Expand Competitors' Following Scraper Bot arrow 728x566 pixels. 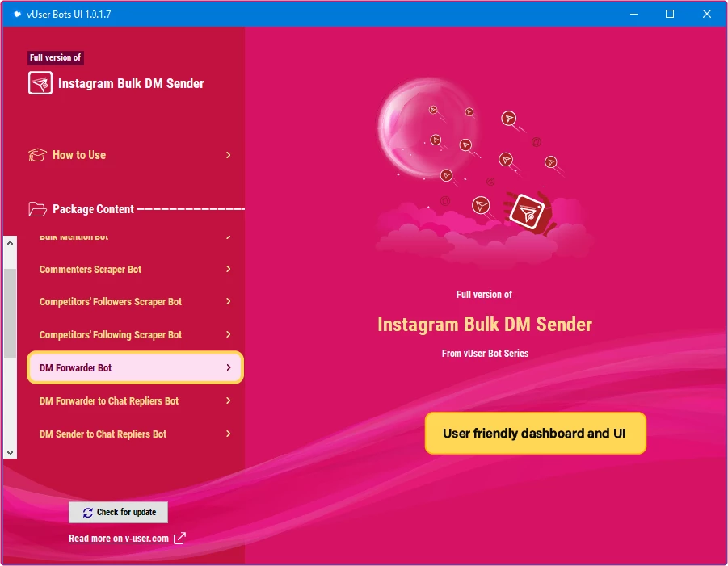pyautogui.click(x=229, y=334)
